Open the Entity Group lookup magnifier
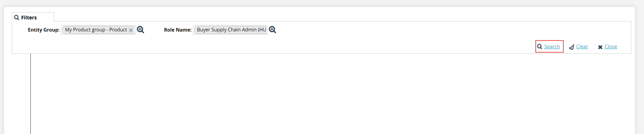Viewport: 644px width, 134px height. click(140, 30)
